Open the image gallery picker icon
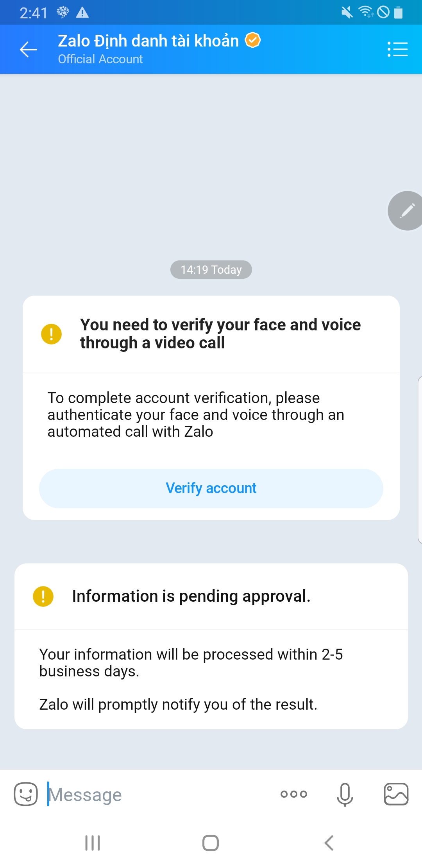Viewport: 422px width, 868px height. [396, 794]
